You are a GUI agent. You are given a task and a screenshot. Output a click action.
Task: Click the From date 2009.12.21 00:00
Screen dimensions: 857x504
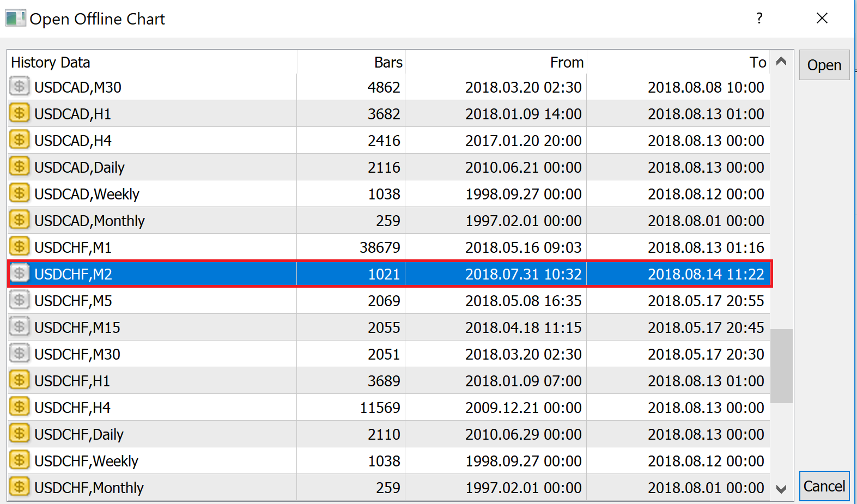[524, 408]
